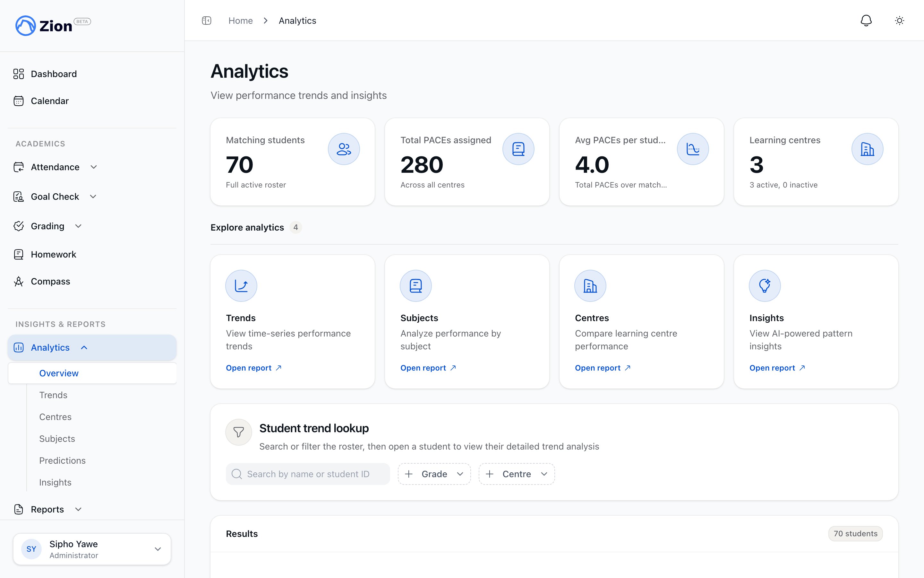Screen dimensions: 924x578
Task: Click the Grading badge icon
Action: click(19, 226)
